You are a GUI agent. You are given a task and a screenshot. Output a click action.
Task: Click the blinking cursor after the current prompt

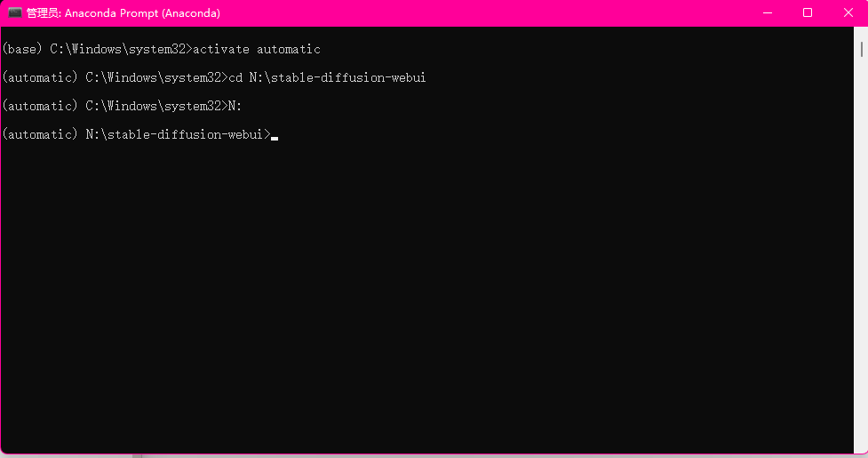275,139
